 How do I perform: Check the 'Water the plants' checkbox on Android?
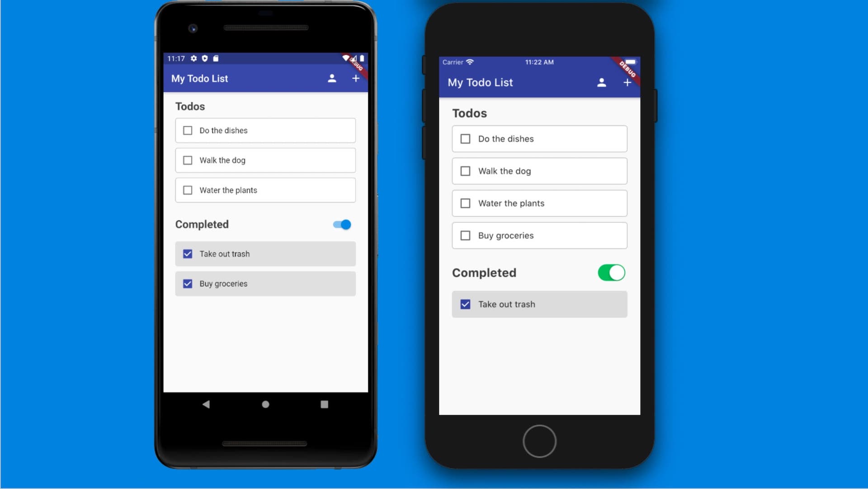click(187, 190)
